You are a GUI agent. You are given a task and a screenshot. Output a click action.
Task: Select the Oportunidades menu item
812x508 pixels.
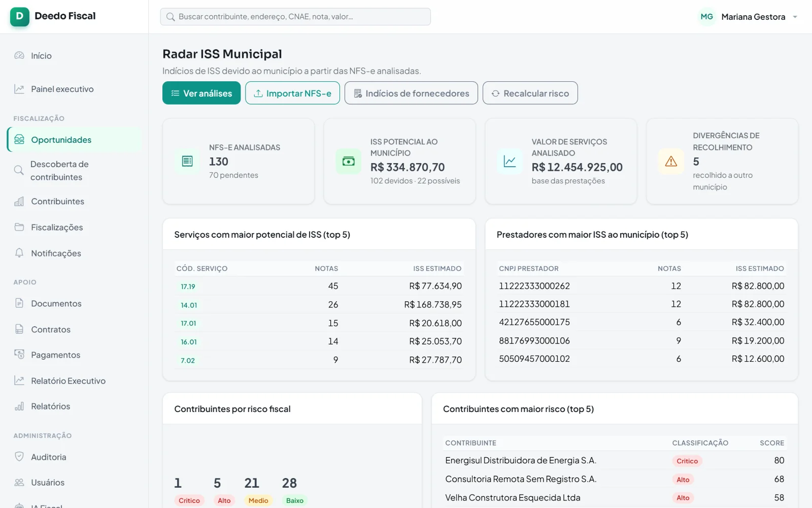click(75, 140)
